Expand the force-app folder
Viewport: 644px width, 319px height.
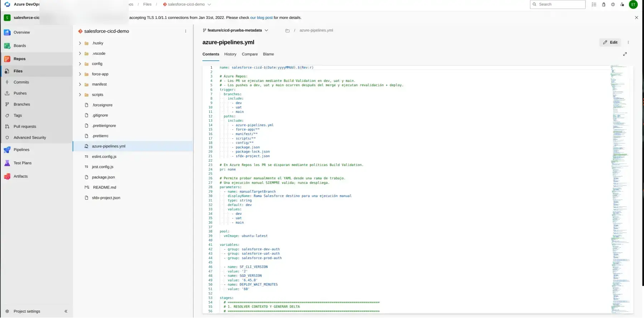click(80, 74)
